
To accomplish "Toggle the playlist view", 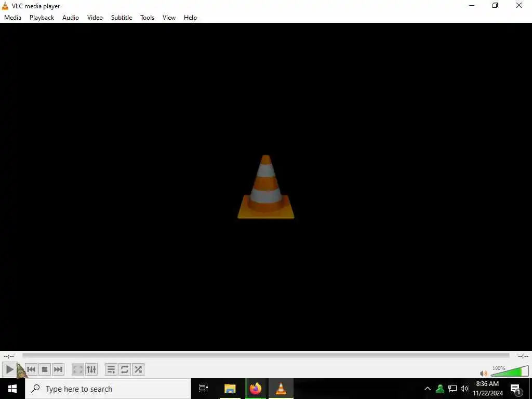I will coord(111,369).
